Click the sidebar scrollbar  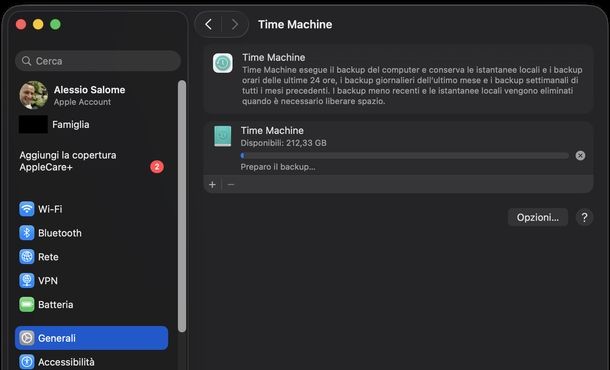tap(182, 206)
